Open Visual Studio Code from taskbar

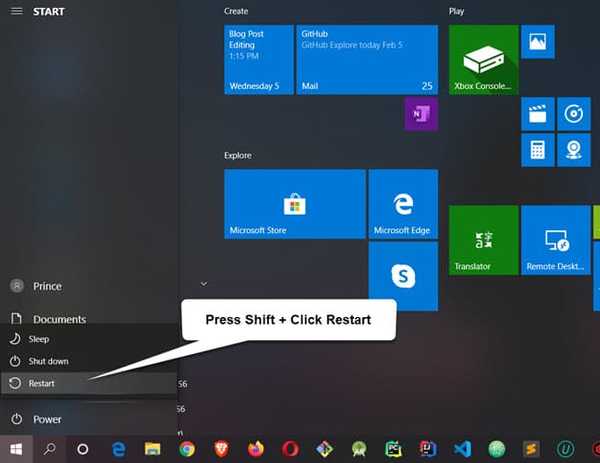[x=462, y=449]
